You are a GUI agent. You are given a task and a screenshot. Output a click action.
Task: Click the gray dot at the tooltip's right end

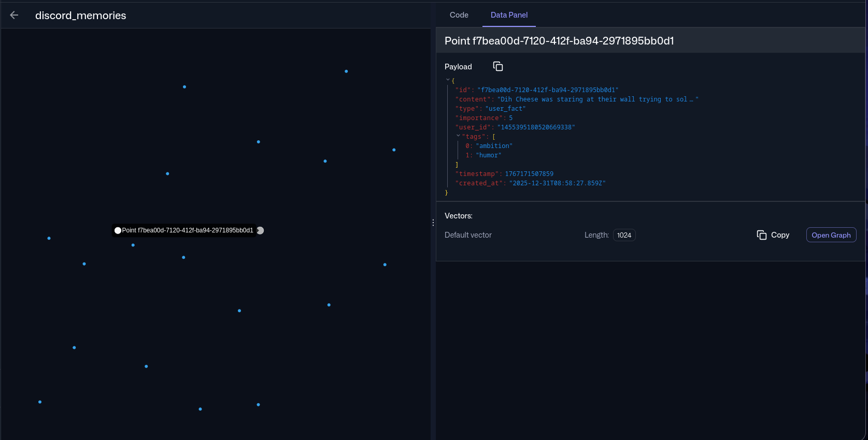tap(260, 230)
